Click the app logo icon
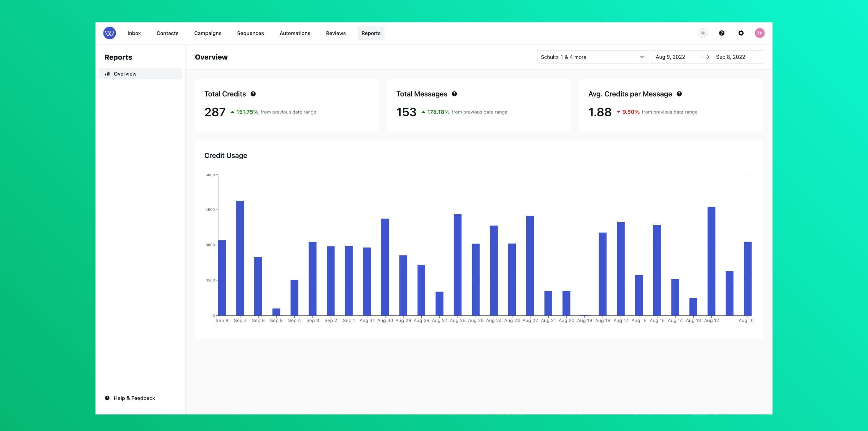Image resolution: width=868 pixels, height=431 pixels. (109, 33)
